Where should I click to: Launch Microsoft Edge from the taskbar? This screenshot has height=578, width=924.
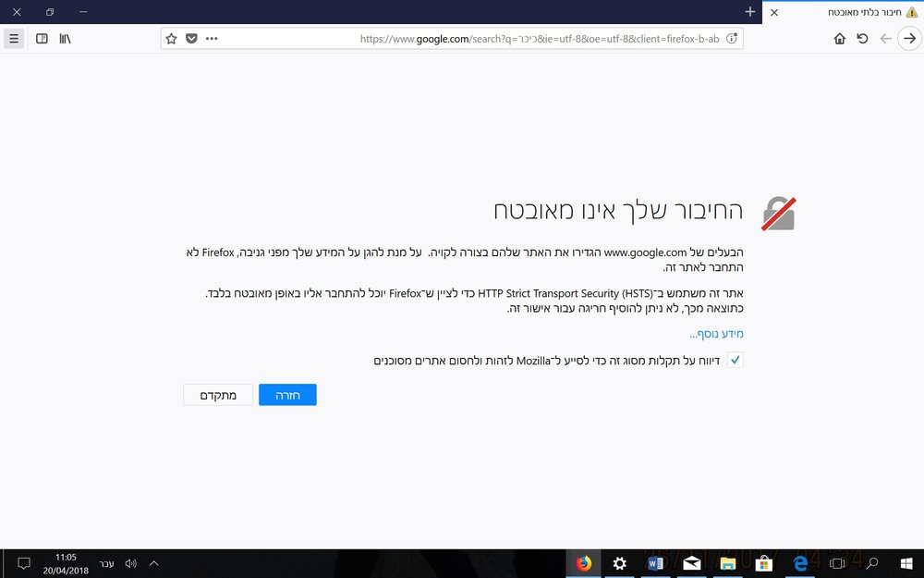point(799,564)
